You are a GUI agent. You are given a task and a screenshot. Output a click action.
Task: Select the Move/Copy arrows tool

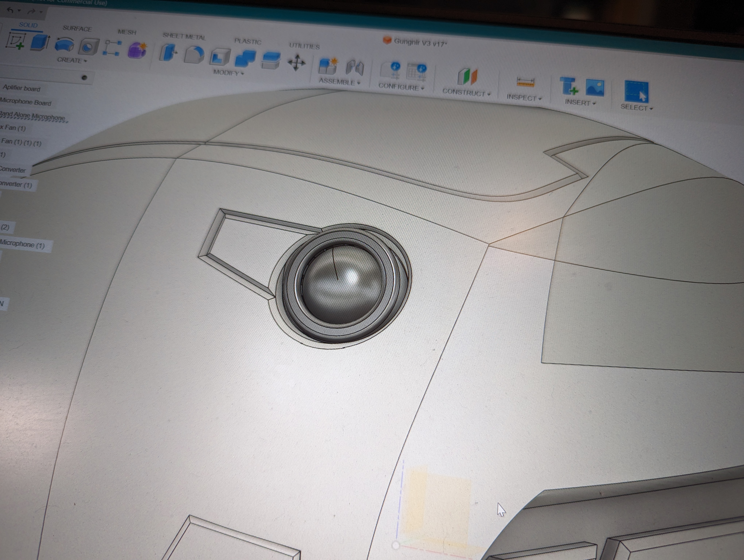297,63
